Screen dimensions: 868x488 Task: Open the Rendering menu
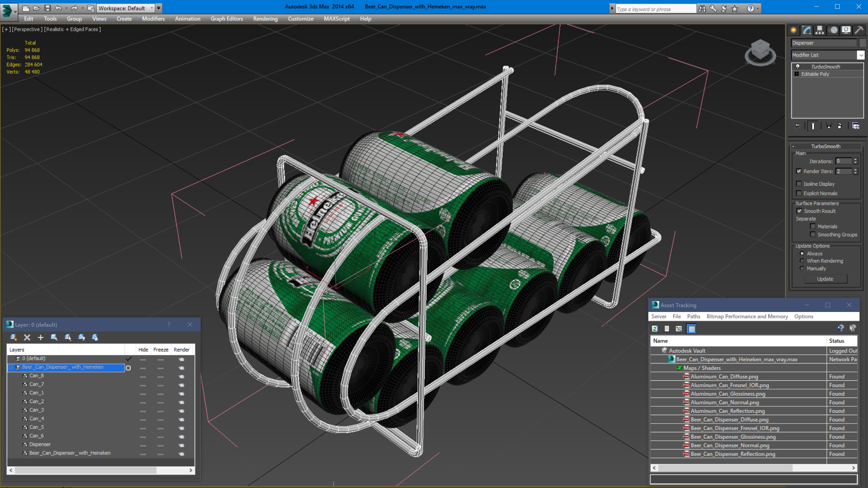(265, 19)
